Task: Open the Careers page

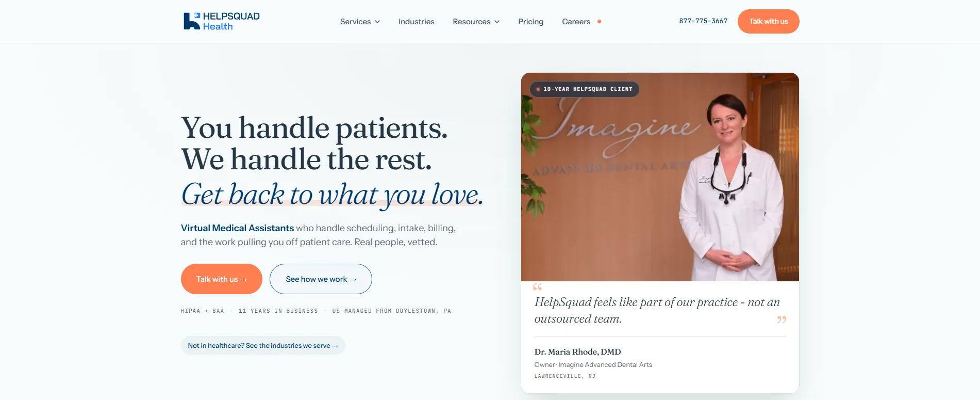Action: (576, 22)
